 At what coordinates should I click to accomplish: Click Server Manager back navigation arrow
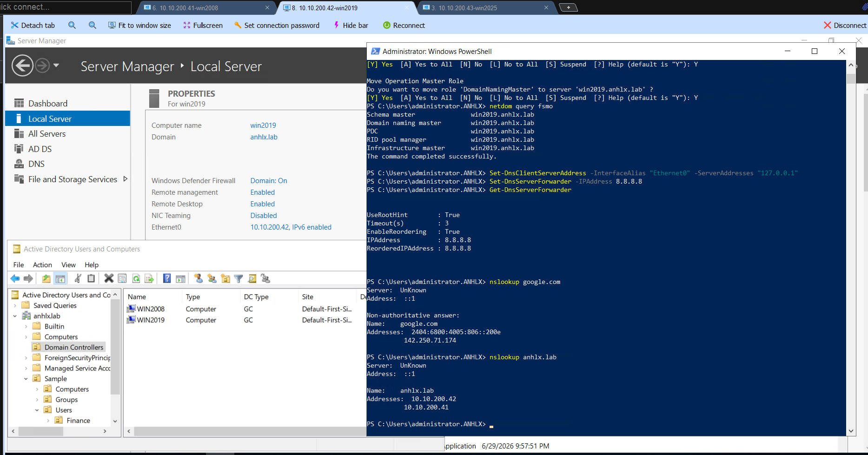(x=22, y=66)
